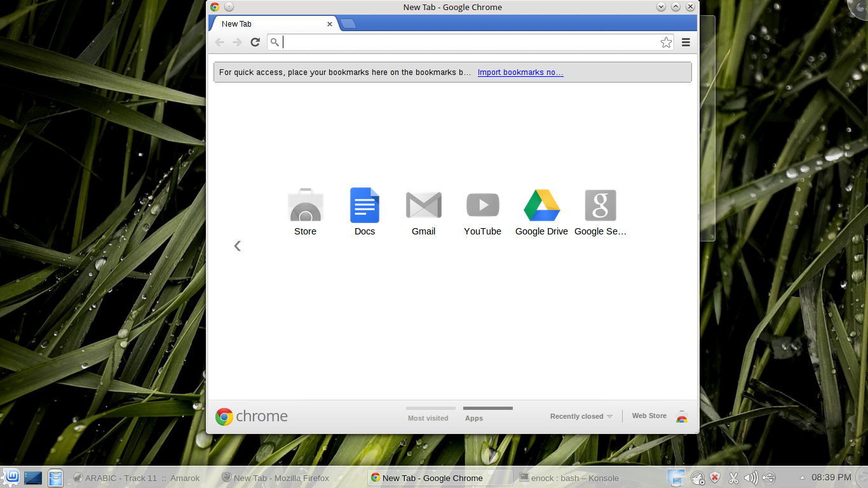
Task: Click the 08:39 PM clock
Action: pos(831,477)
